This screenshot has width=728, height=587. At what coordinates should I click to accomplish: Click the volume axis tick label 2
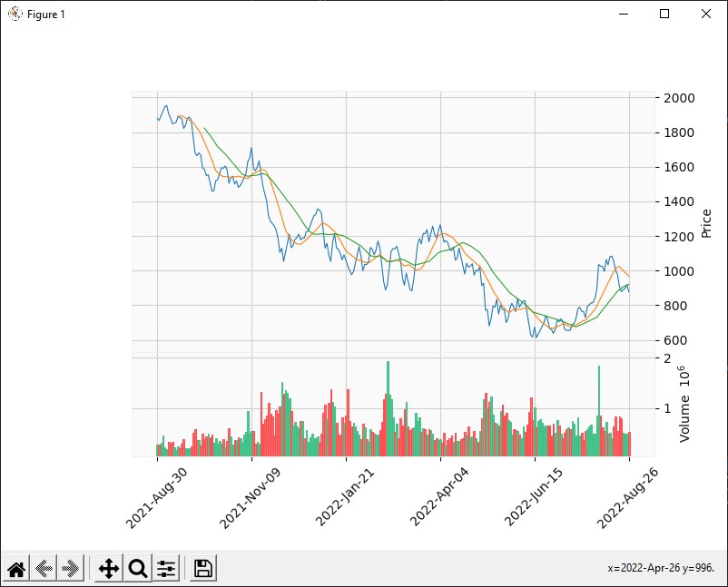[x=667, y=358]
